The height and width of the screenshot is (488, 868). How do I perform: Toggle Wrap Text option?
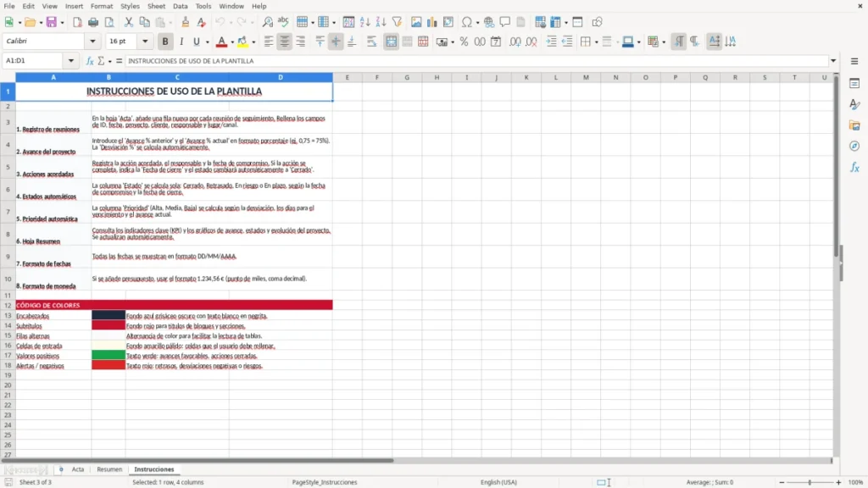371,42
